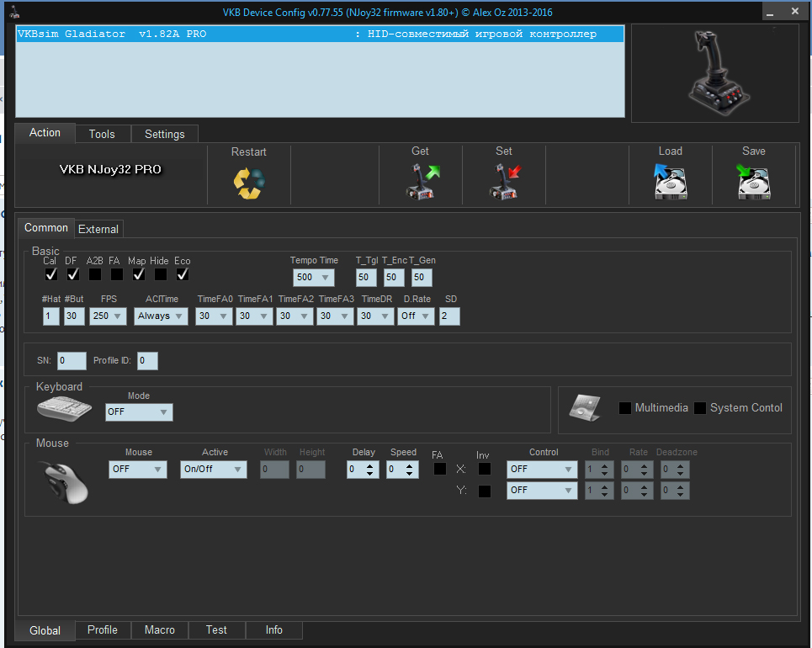Click the Set joystick icon
Screen dimensions: 812x648
(x=505, y=182)
